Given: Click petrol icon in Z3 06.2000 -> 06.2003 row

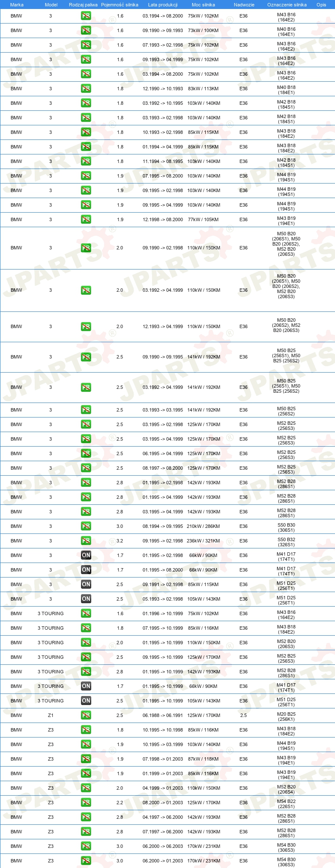Looking at the screenshot, I should (x=86, y=846).
